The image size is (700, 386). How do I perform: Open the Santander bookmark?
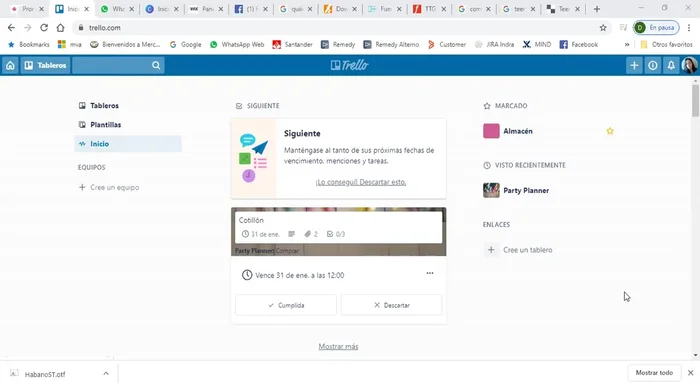(x=292, y=45)
